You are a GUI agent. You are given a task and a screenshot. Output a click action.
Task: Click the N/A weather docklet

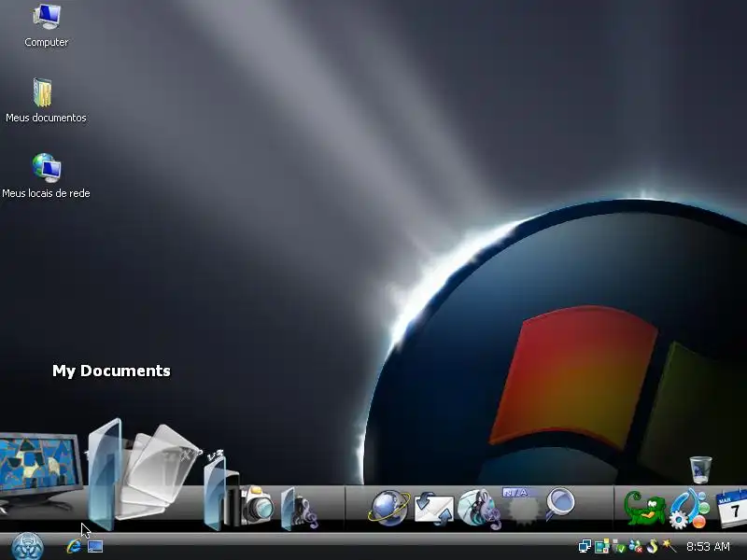tap(522, 506)
